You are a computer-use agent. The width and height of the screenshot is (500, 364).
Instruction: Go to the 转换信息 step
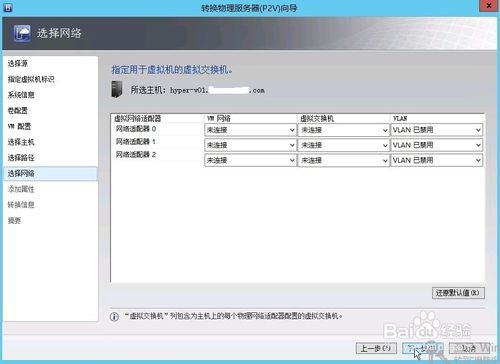tap(21, 205)
